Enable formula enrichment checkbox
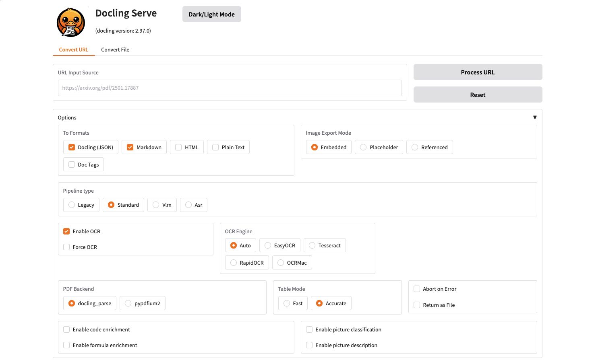Screen dimensions: 594x364 (66, 345)
